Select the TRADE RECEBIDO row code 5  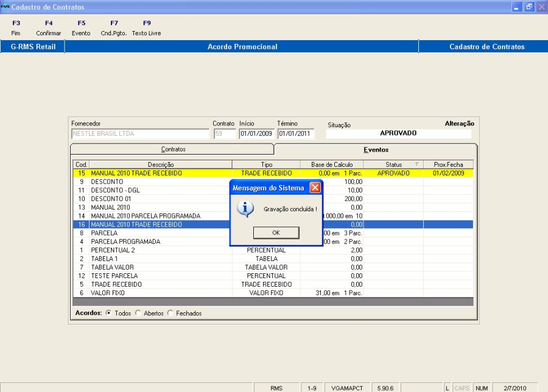pyautogui.click(x=273, y=284)
